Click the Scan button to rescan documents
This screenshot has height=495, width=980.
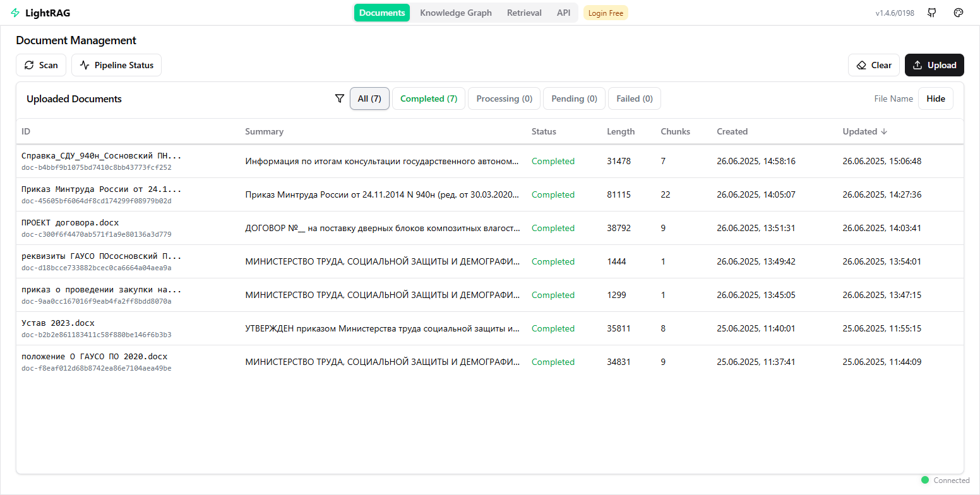click(x=41, y=65)
